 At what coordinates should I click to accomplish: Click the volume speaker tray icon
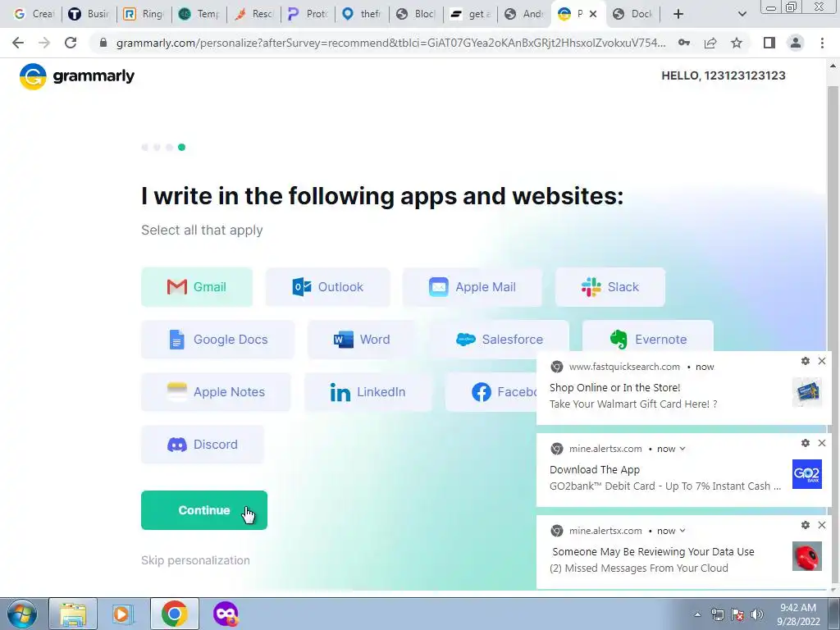click(757, 614)
